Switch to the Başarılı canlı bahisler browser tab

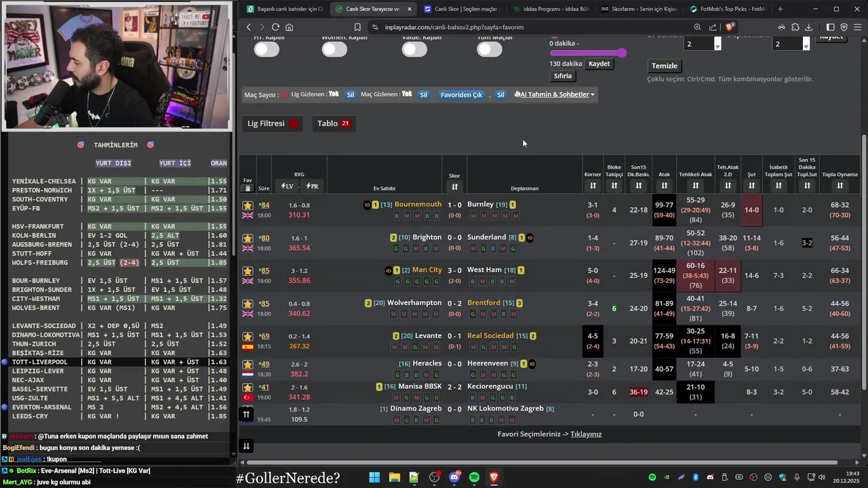pos(285,9)
